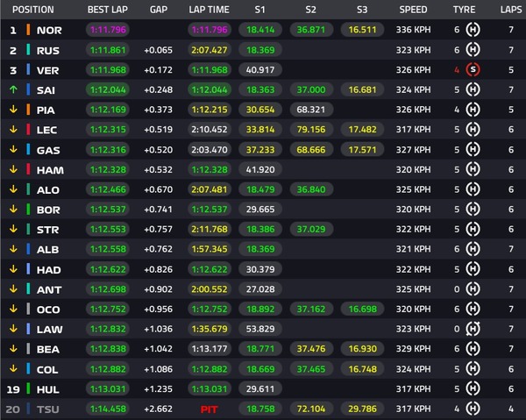Click the green up arrow beside SAI
The width and height of the screenshot is (526, 420).
[13, 89]
